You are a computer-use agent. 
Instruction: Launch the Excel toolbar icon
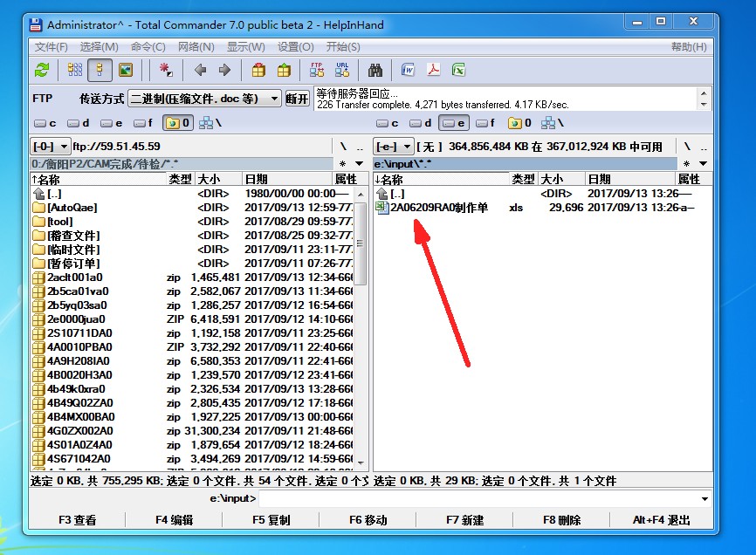458,71
